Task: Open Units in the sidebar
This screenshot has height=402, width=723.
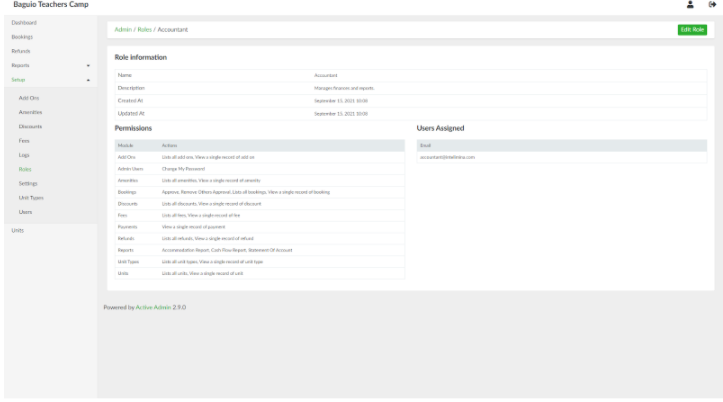Action: point(17,231)
